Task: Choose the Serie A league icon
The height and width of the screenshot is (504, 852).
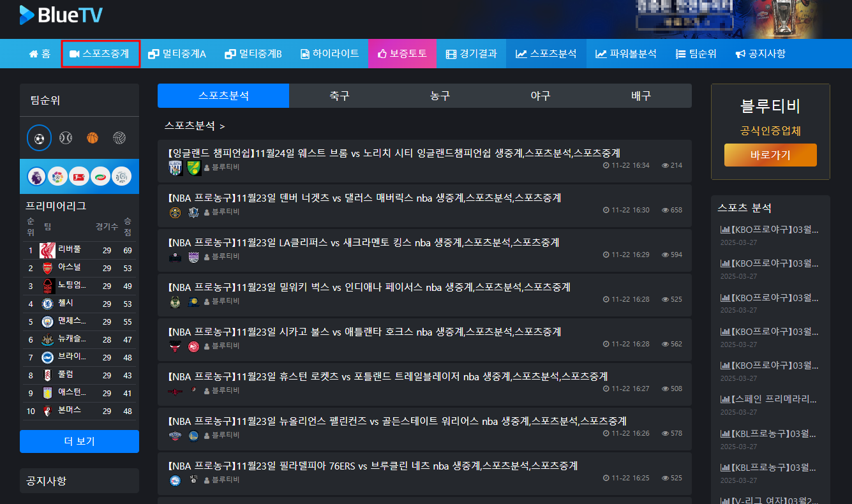Action: pyautogui.click(x=100, y=177)
